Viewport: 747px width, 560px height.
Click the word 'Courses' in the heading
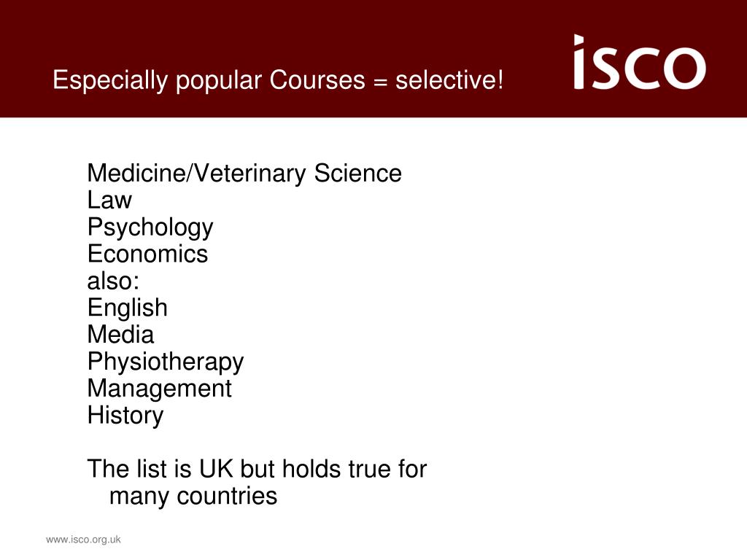click(x=317, y=79)
